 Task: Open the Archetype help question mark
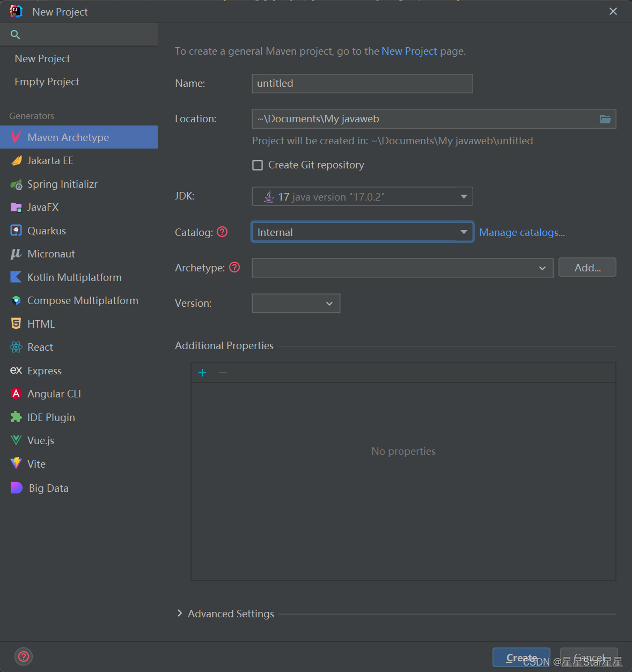coord(234,267)
